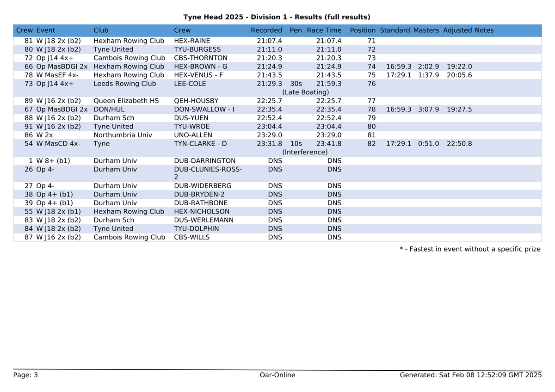Select event 'W MasEF 4x-'

[x=57, y=75]
